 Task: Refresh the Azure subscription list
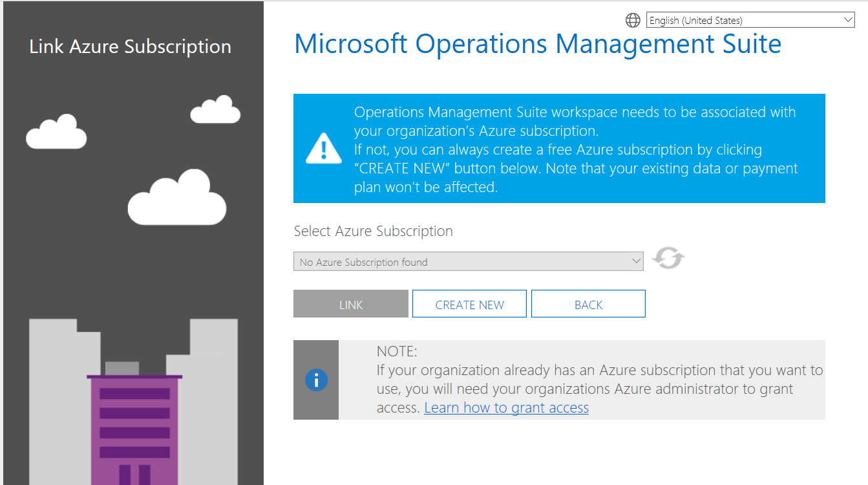click(x=668, y=259)
